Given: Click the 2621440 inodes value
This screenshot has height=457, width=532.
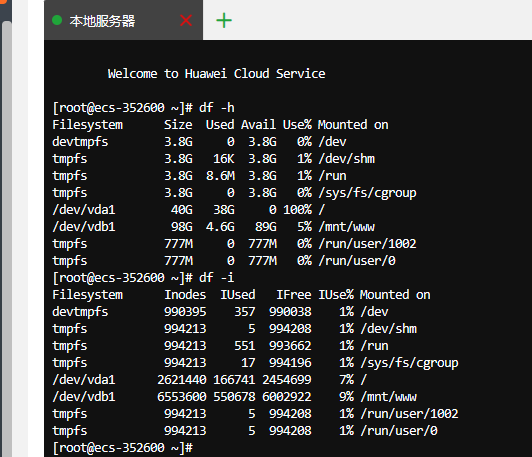Looking at the screenshot, I should coord(182,380).
